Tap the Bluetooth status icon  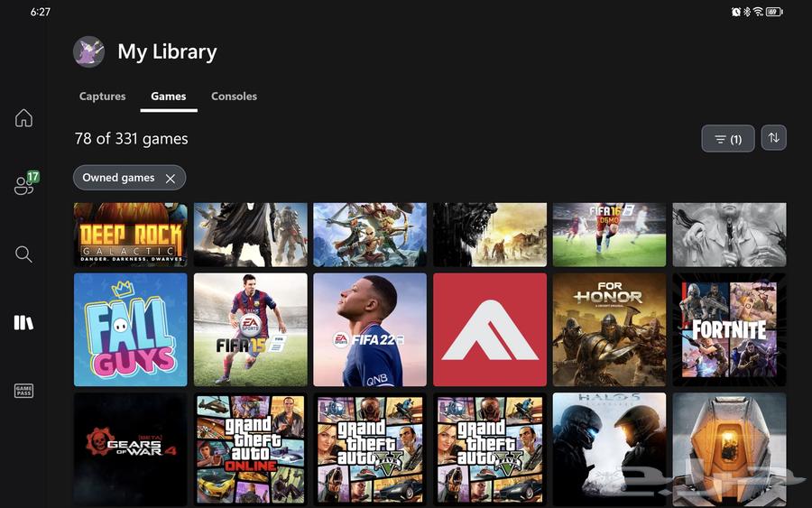click(747, 12)
